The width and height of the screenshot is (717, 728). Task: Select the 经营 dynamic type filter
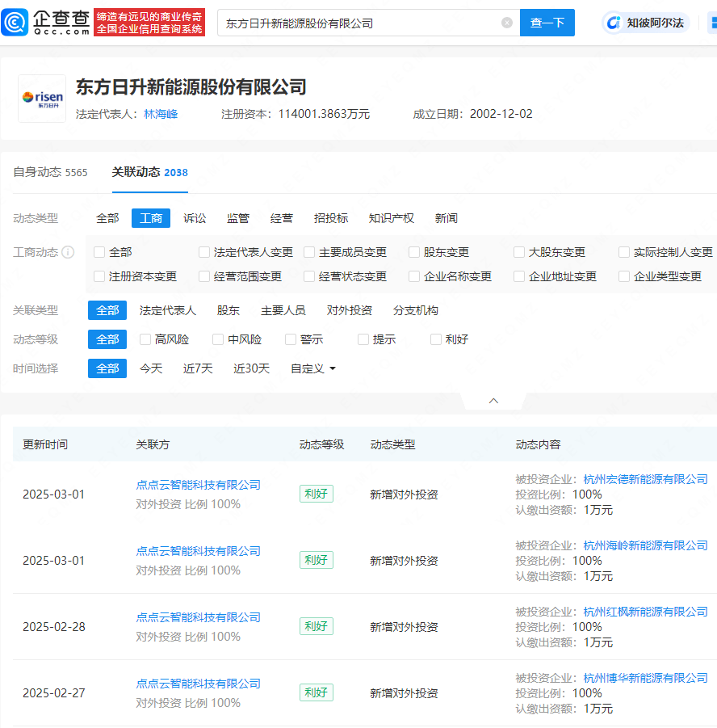click(x=282, y=218)
